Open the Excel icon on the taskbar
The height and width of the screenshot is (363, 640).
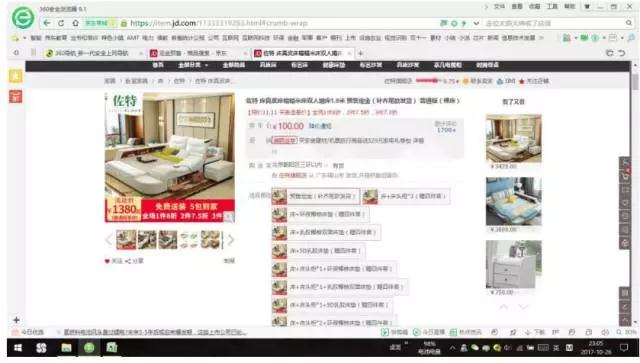click(x=112, y=347)
